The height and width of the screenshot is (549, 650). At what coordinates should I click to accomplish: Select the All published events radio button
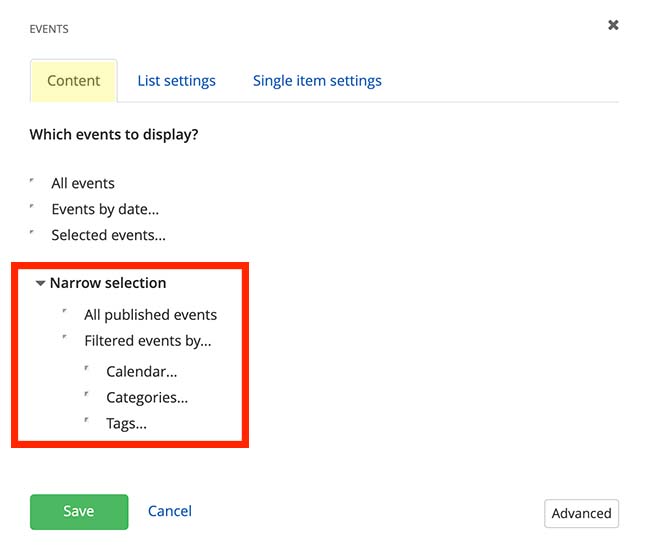tap(65, 313)
